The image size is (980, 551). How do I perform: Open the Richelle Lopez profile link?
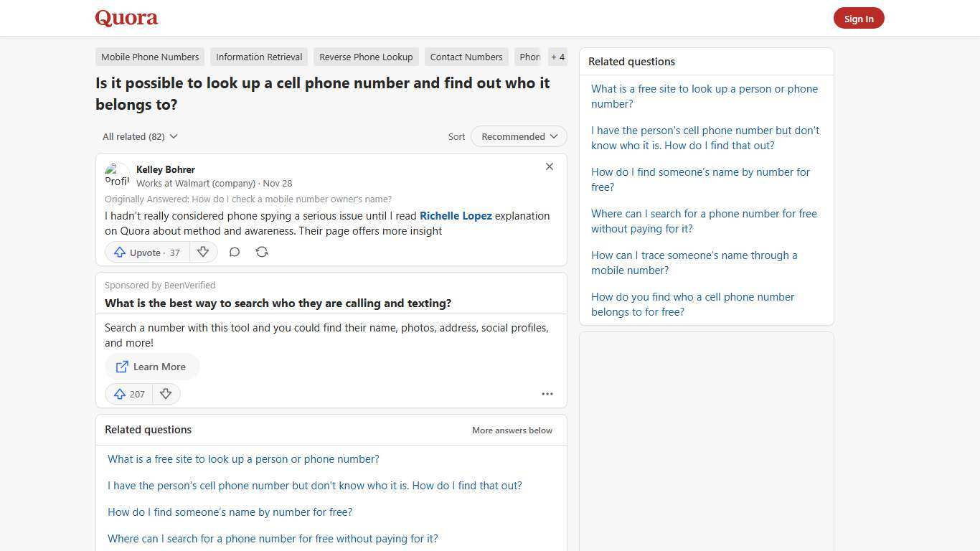[x=456, y=215]
